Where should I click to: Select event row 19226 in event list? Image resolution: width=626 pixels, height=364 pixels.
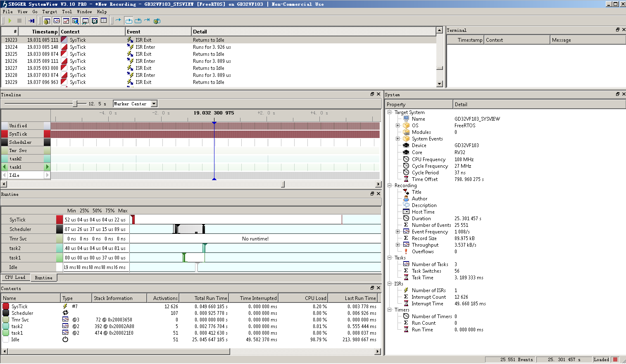coord(218,61)
